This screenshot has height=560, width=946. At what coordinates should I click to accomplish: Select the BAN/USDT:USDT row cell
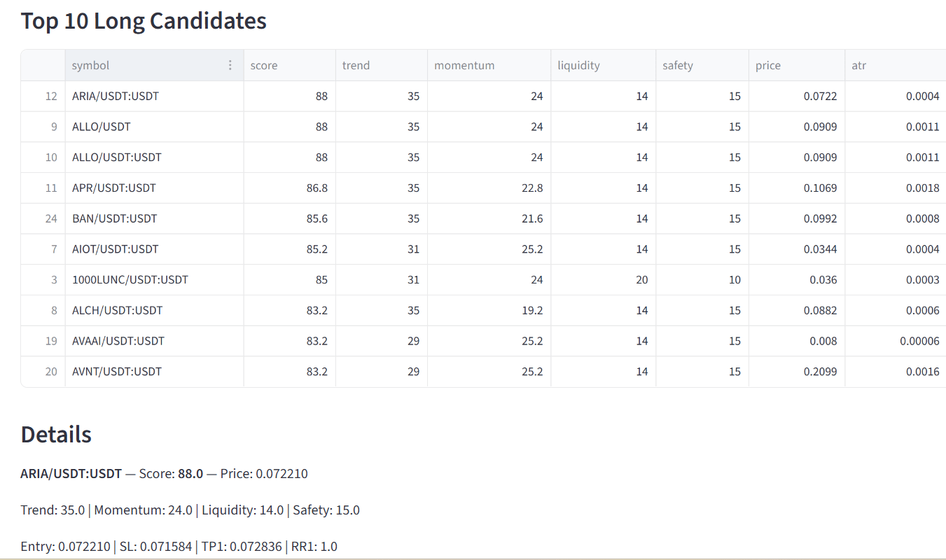coord(155,218)
